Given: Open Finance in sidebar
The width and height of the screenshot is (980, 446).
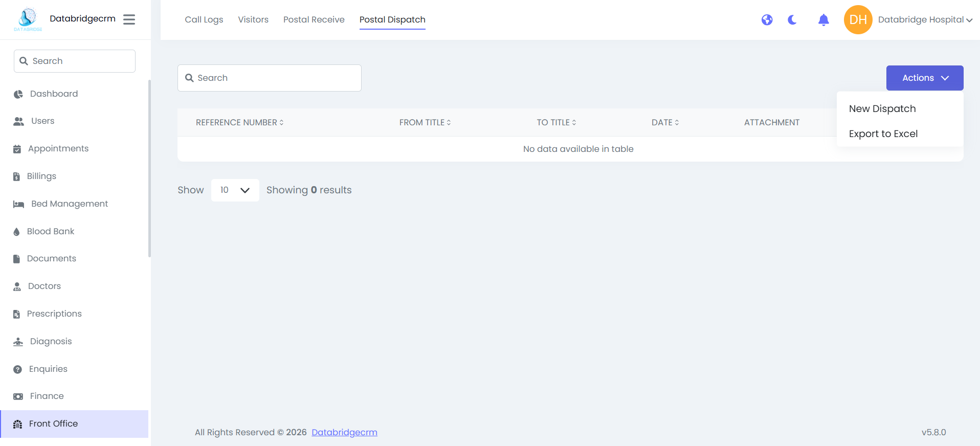Looking at the screenshot, I should pyautogui.click(x=74, y=396).
